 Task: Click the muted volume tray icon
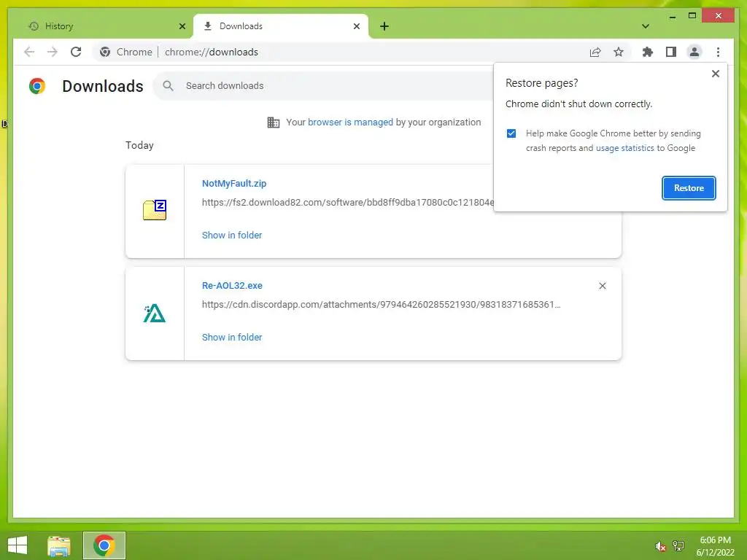pos(660,547)
